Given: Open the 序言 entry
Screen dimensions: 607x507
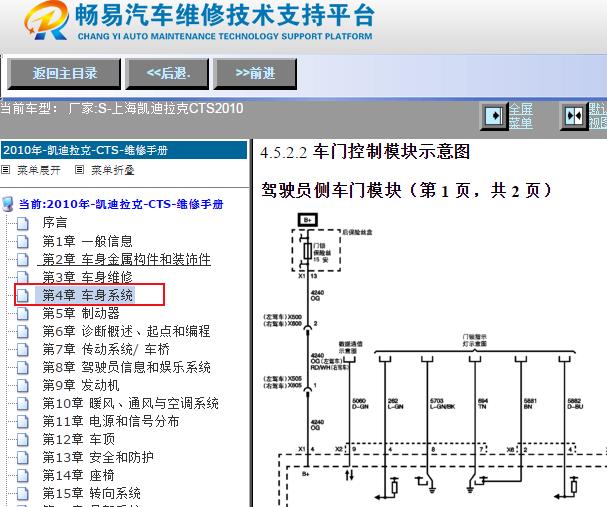Looking at the screenshot, I should (55, 223).
